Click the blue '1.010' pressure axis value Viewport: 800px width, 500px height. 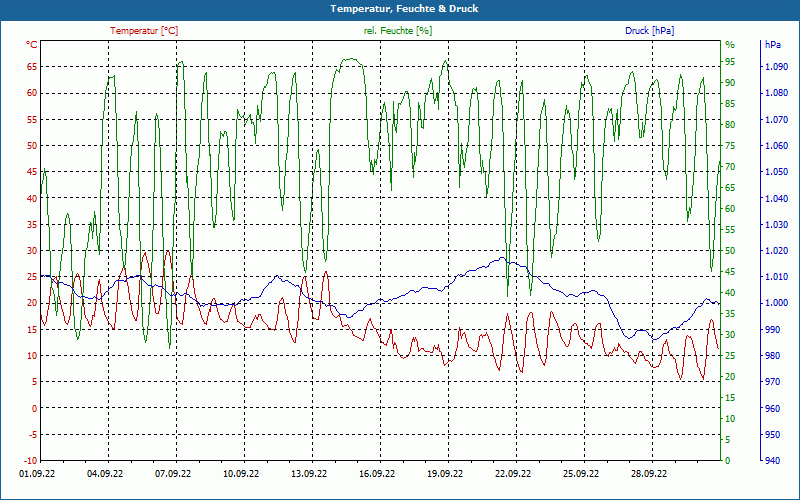point(777,277)
